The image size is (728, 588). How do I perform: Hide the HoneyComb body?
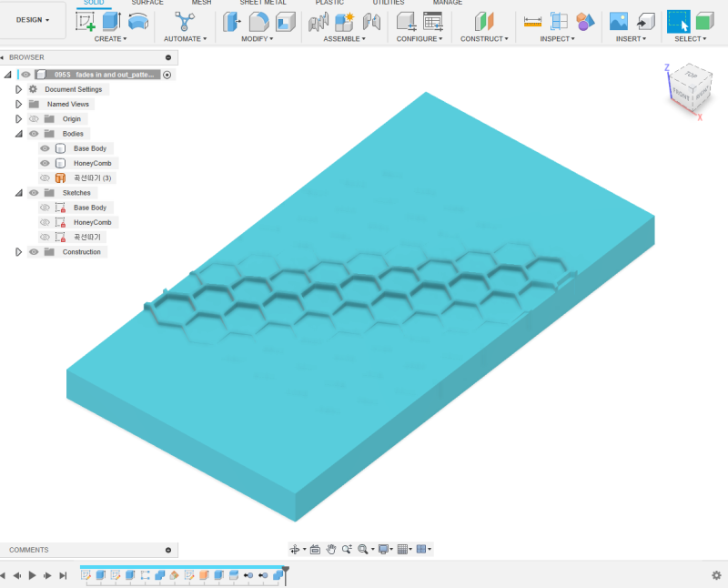click(44, 163)
